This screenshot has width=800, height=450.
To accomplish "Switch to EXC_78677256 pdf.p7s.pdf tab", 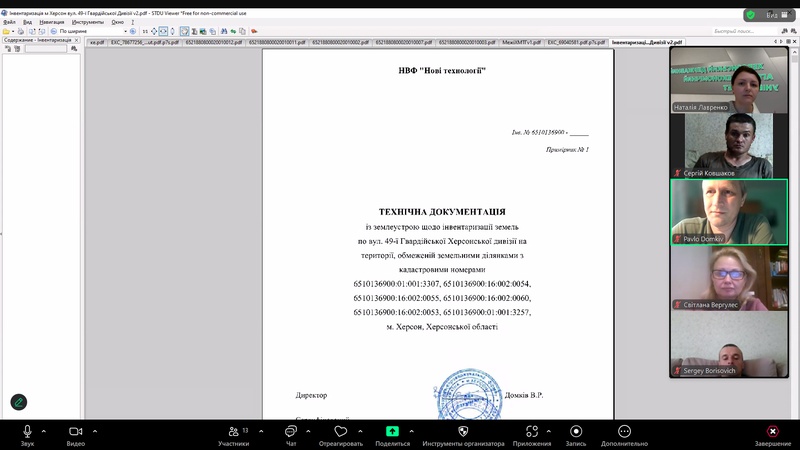I will coord(145,42).
